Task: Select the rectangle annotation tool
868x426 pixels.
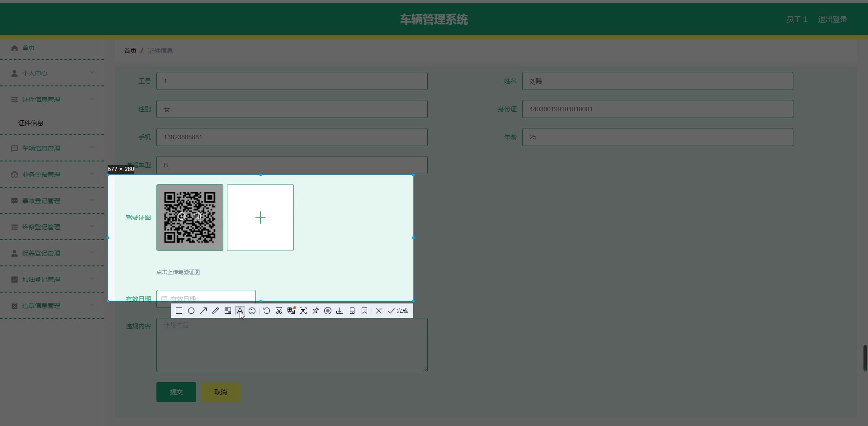Action: click(x=179, y=311)
